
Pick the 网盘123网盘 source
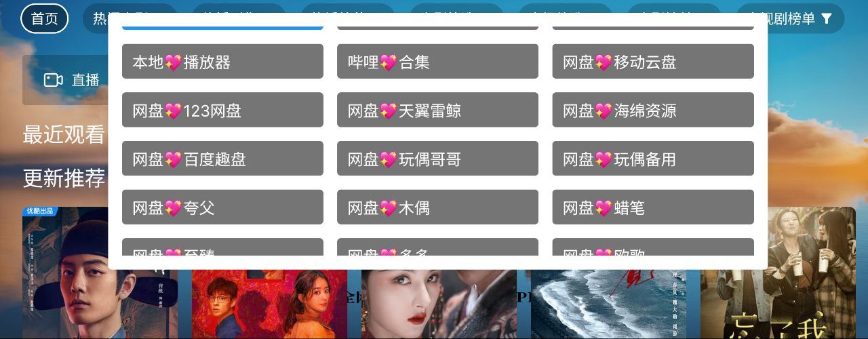click(222, 110)
